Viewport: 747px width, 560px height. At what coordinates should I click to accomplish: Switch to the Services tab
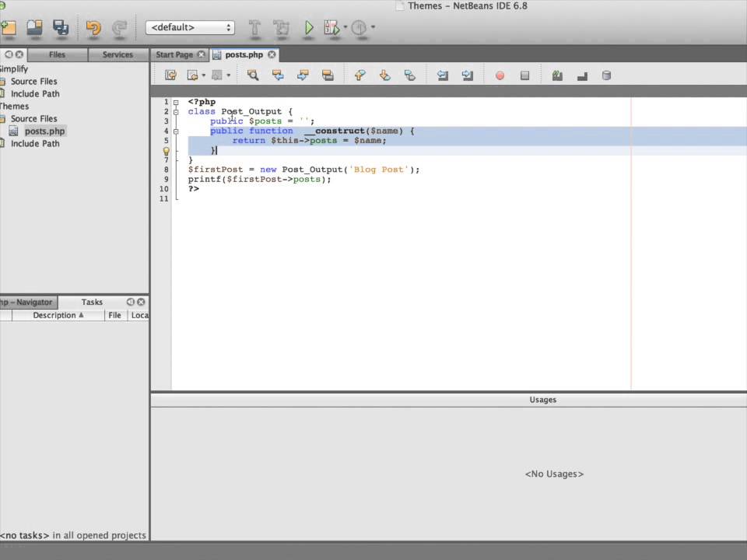tap(117, 54)
